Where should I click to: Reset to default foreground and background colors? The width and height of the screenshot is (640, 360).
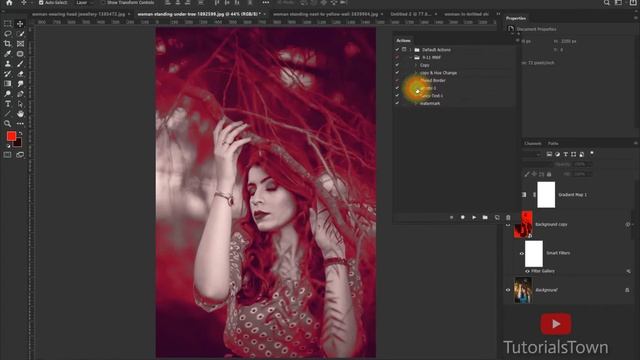(9, 146)
